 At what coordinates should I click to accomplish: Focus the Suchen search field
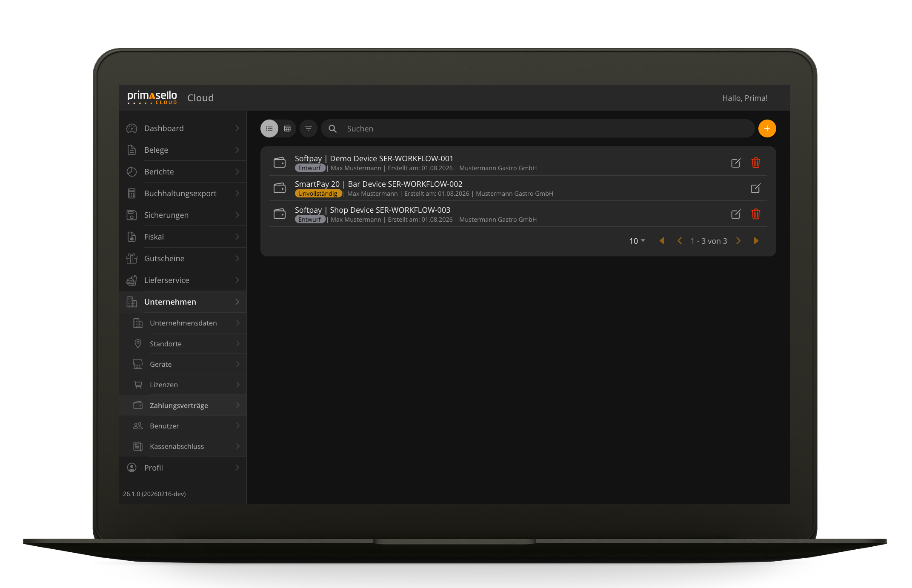(537, 128)
